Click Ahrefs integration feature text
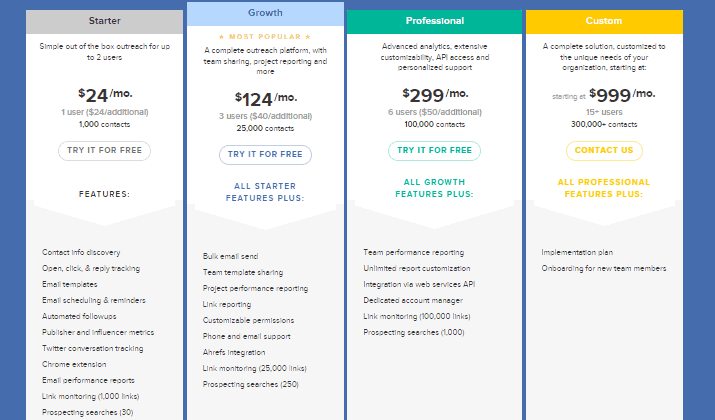This screenshot has width=715, height=420. [234, 352]
